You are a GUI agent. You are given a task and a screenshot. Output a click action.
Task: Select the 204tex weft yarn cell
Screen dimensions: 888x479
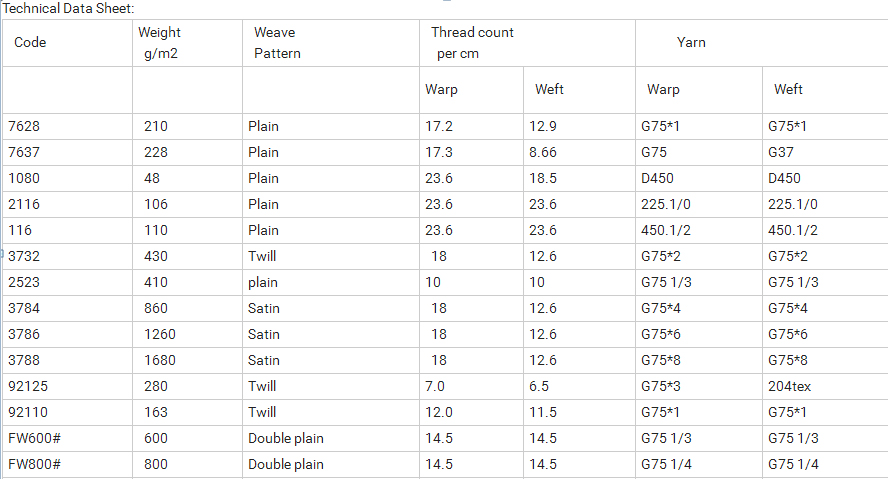825,387
